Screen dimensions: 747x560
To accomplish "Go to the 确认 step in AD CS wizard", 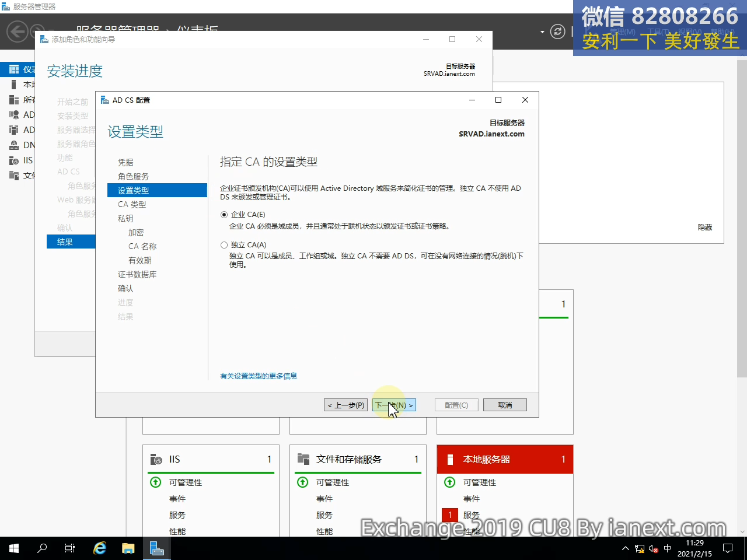I will tap(125, 288).
